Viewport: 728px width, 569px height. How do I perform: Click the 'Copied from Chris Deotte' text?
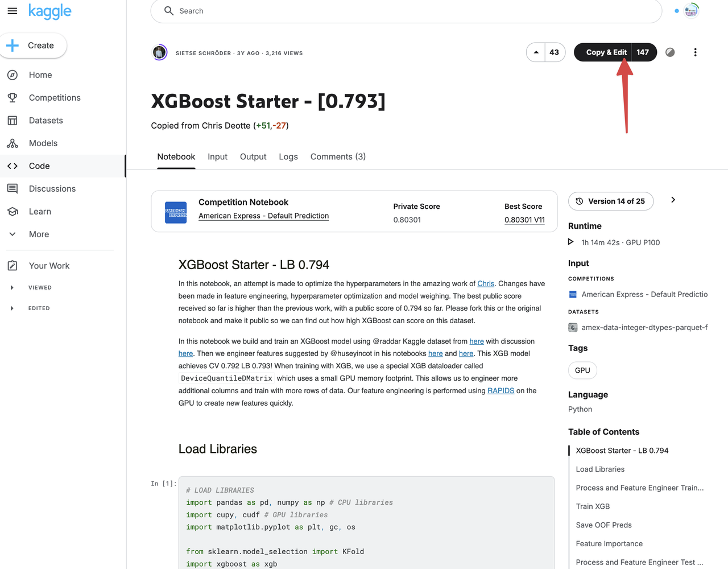(x=201, y=126)
